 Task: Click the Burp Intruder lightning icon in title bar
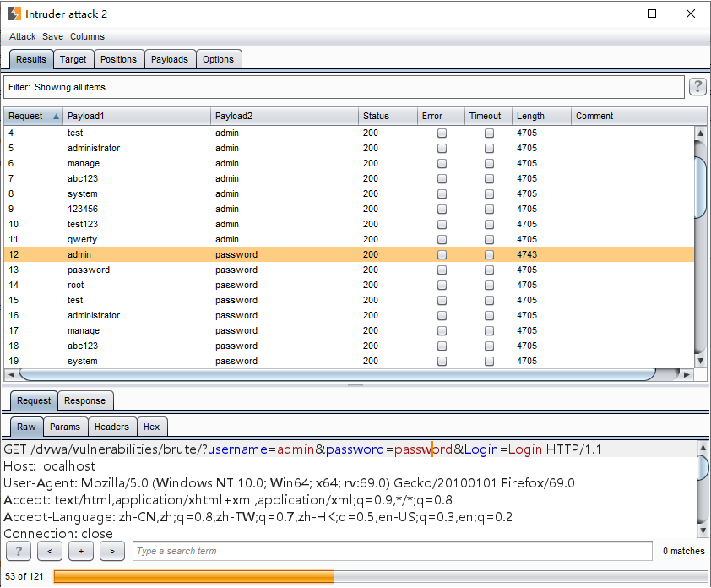(x=14, y=14)
